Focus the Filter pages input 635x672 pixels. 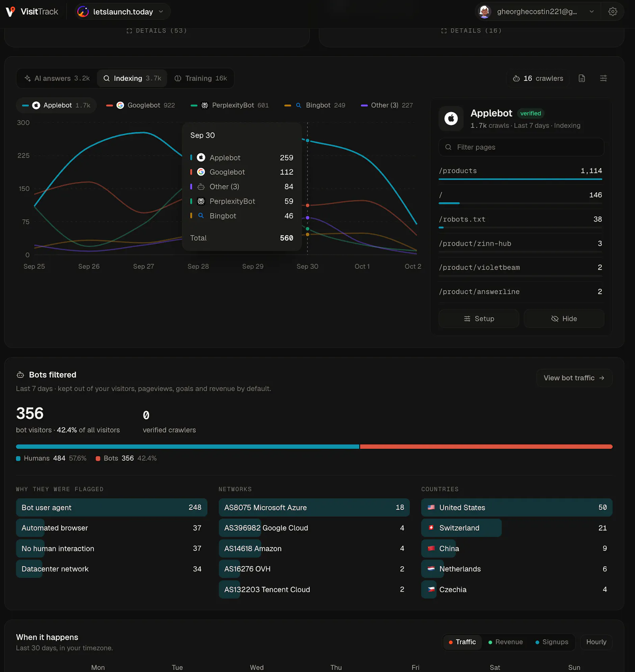[521, 147]
